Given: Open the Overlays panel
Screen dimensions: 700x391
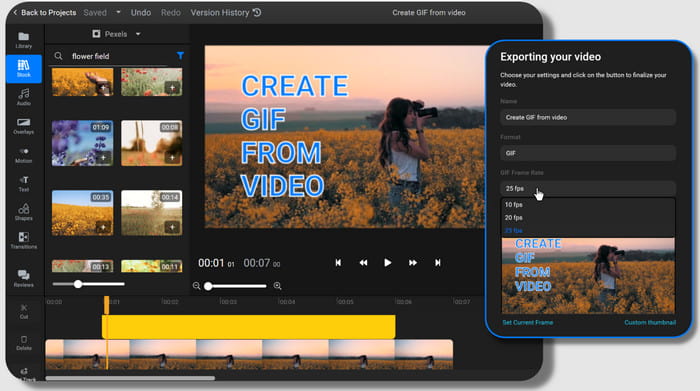Looking at the screenshot, I should [x=24, y=126].
